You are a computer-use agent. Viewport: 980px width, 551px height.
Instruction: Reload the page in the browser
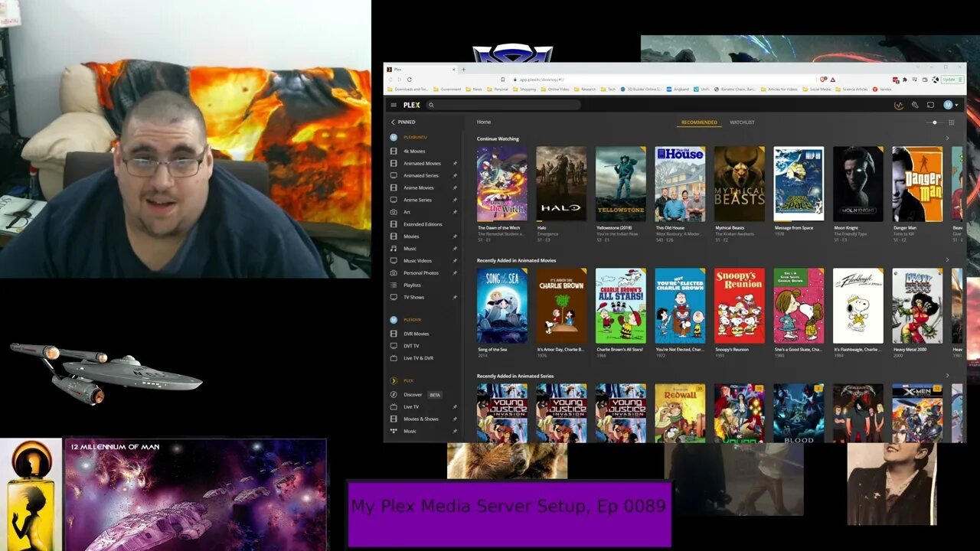410,80
